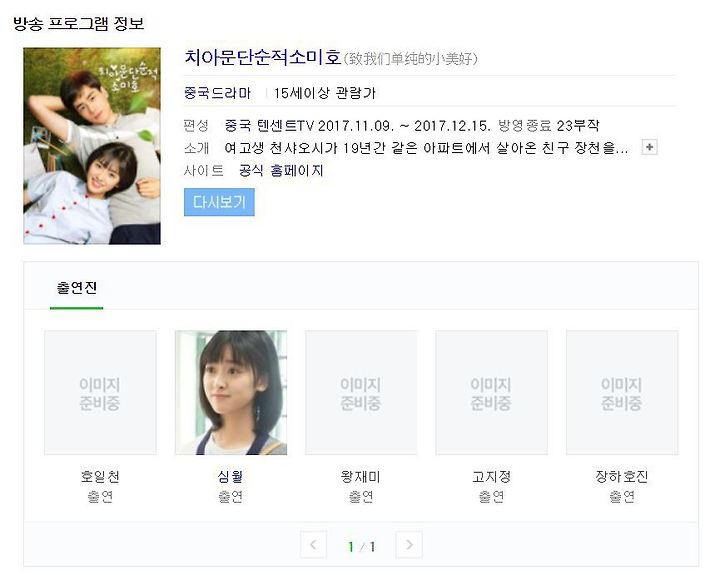This screenshot has width=720, height=575.
Task: Open 호일천 placeholder image
Action: [100, 393]
